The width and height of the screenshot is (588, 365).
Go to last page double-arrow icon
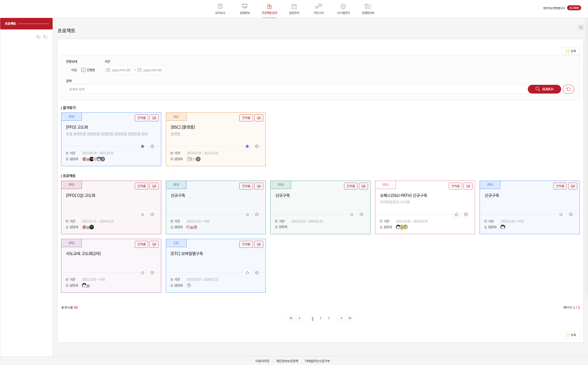point(350,318)
